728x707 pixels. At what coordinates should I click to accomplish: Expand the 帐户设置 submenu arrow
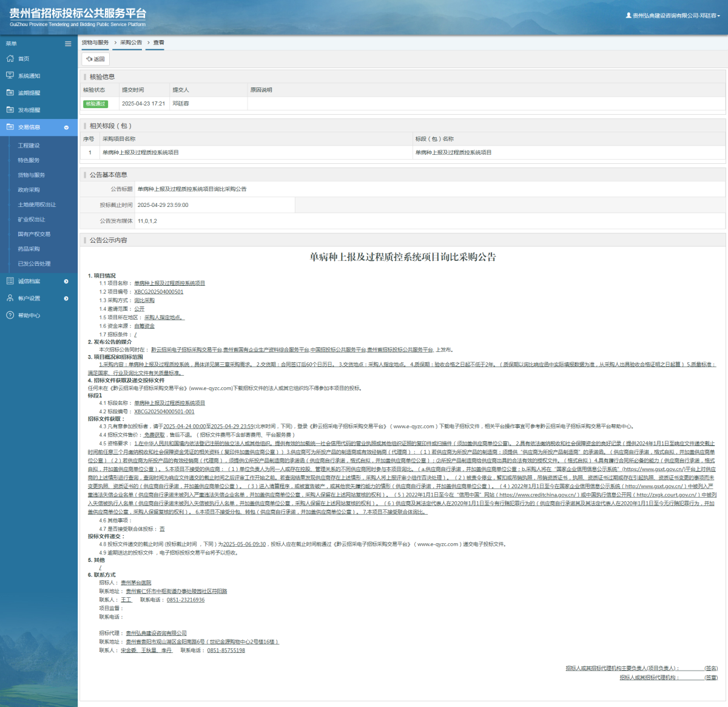[x=66, y=298]
